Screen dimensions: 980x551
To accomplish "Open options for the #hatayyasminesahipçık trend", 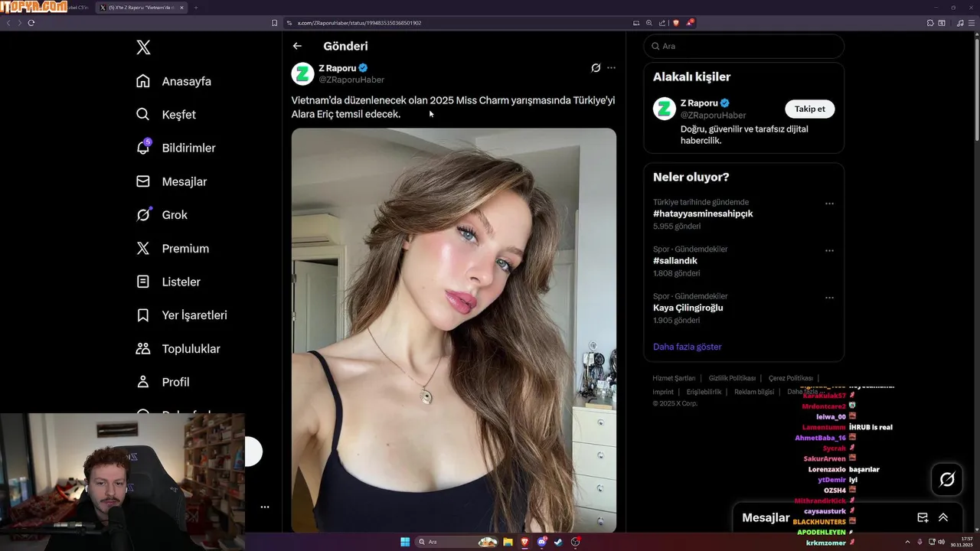I will pos(829,204).
